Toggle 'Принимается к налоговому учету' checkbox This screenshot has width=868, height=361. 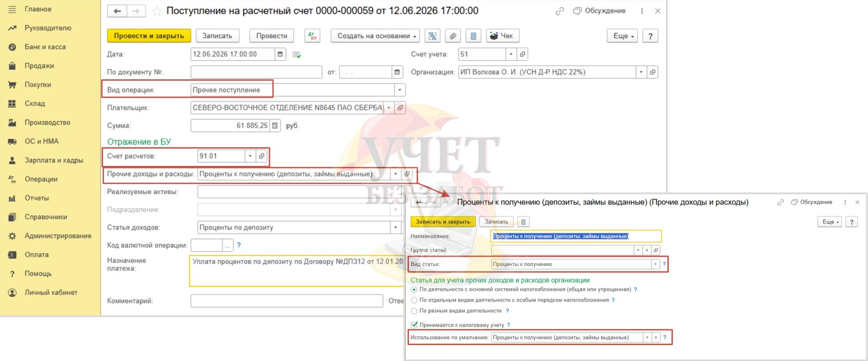click(414, 325)
